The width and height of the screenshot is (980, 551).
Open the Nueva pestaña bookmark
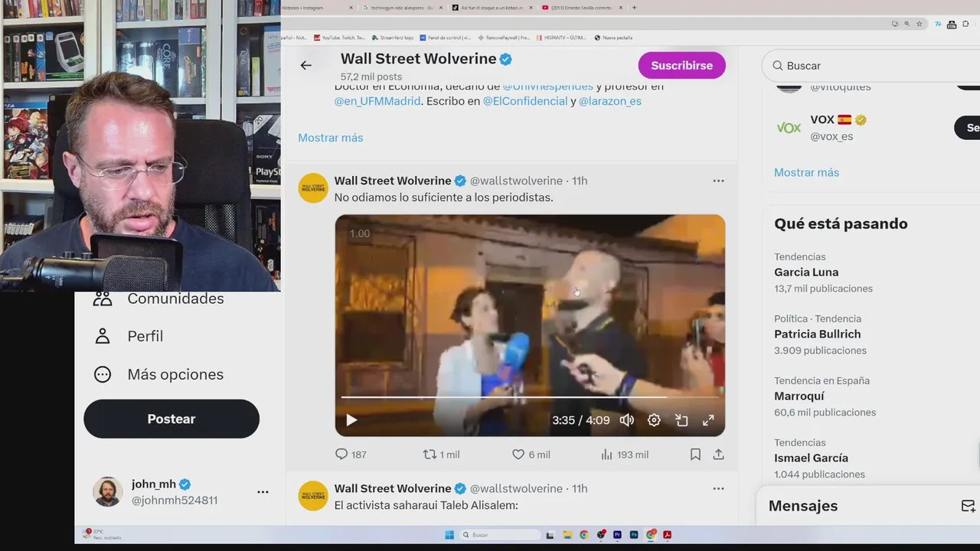click(613, 37)
